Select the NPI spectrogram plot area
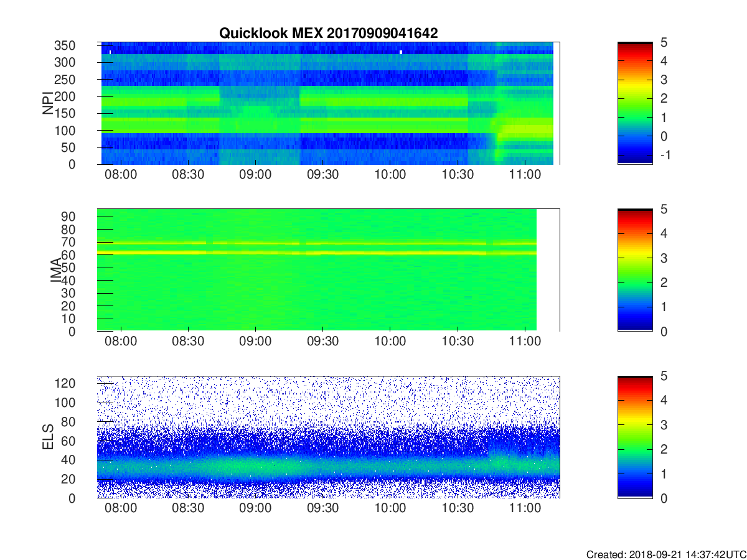 tap(329, 103)
